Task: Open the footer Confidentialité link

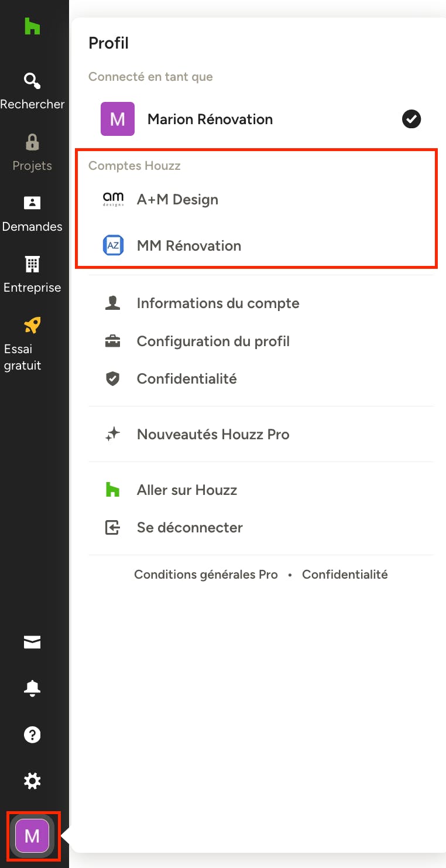Action: pos(345,575)
